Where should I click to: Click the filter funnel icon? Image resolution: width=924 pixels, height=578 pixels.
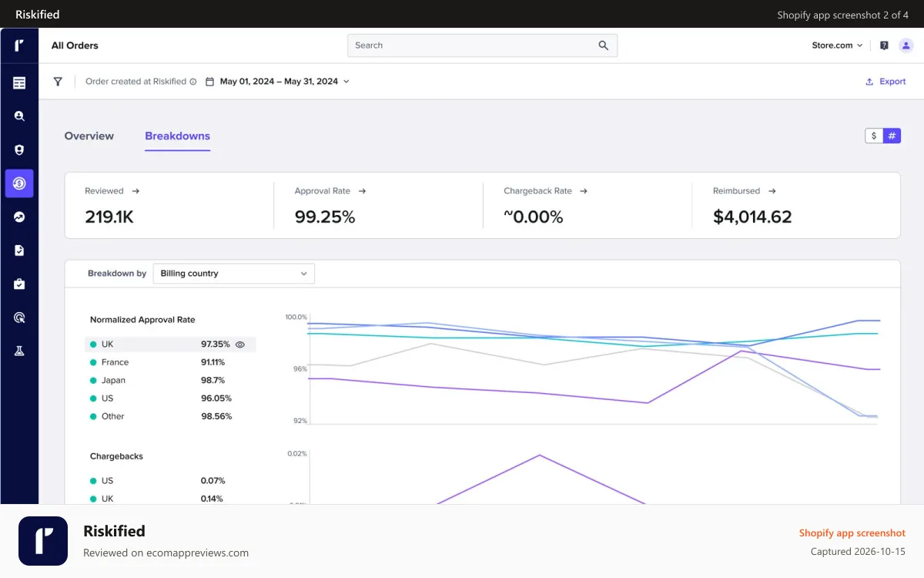[x=58, y=81]
